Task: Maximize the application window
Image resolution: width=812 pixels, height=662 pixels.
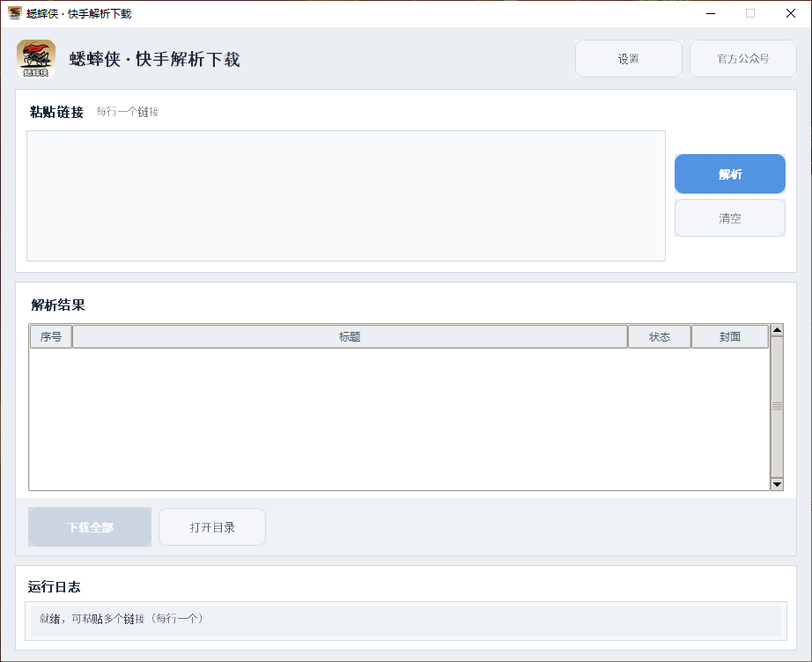Action: (x=749, y=13)
